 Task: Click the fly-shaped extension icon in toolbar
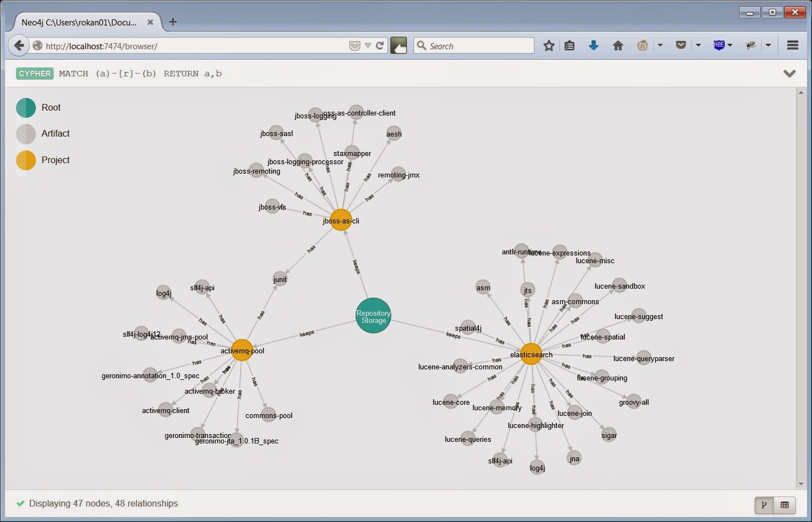pos(750,45)
